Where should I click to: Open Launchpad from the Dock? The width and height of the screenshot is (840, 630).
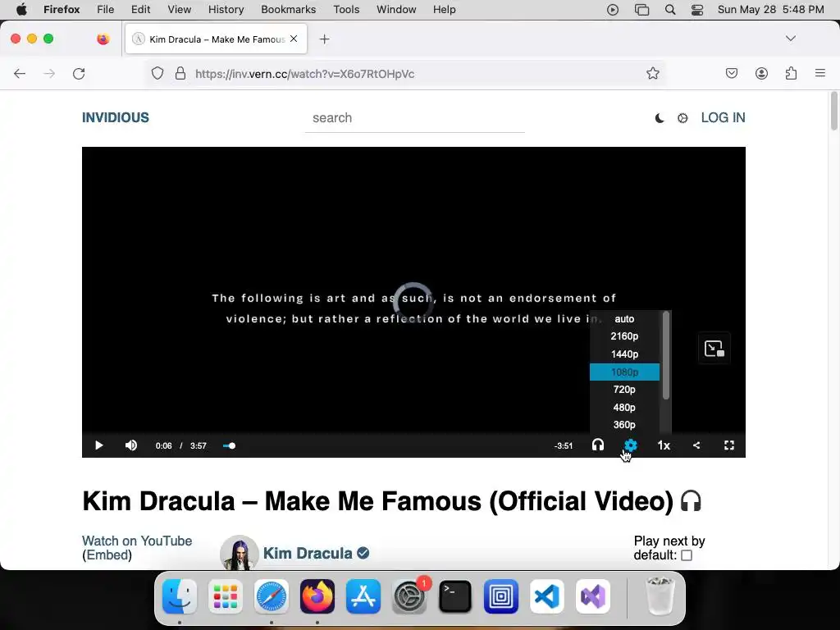[x=226, y=596]
